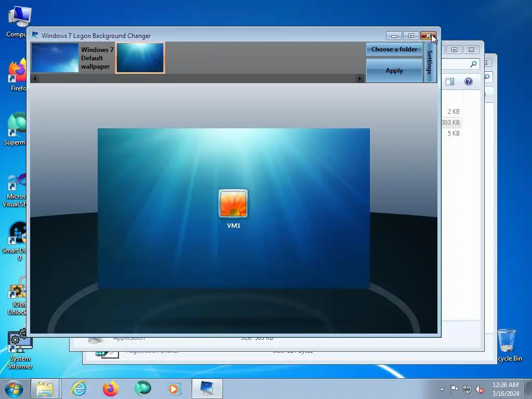This screenshot has height=399, width=532.
Task: Open the Recycle Bin desktop icon
Action: pyautogui.click(x=508, y=345)
